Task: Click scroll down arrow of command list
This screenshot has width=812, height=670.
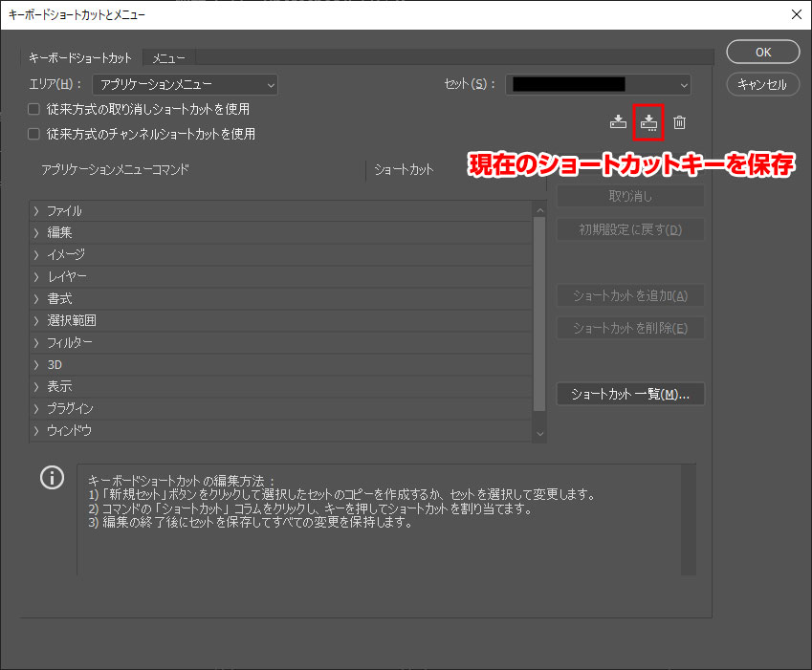Action: click(539, 434)
